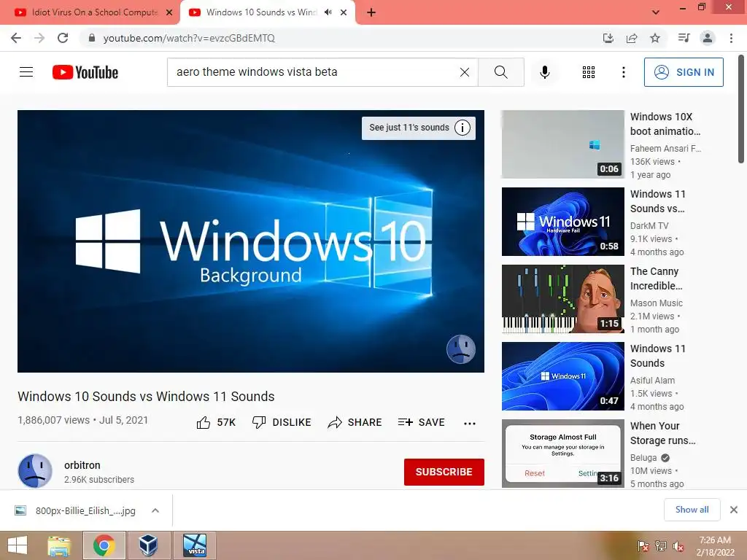Select the Windows 10 Sounds vs Windows 11 tab
This screenshot has width=747, height=560.
[x=261, y=12]
